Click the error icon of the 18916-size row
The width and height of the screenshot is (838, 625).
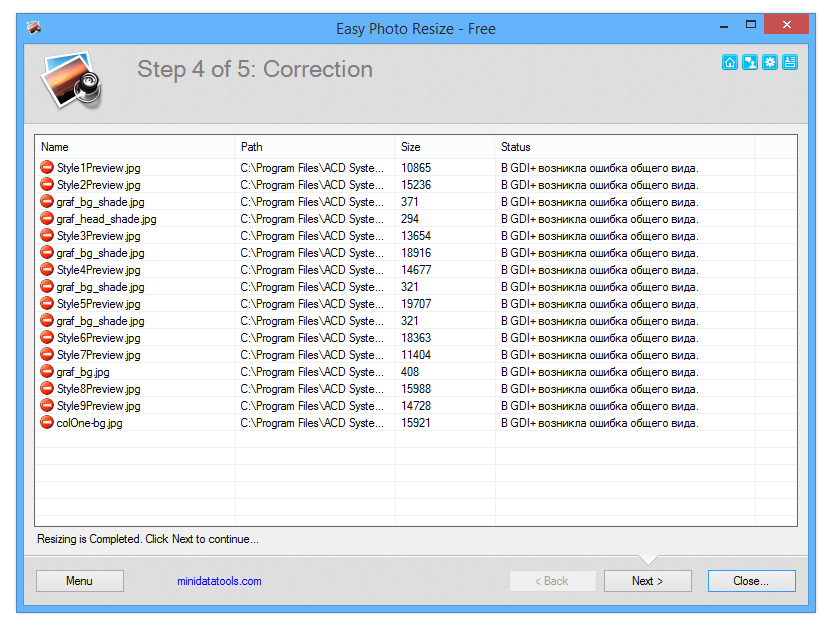47,253
